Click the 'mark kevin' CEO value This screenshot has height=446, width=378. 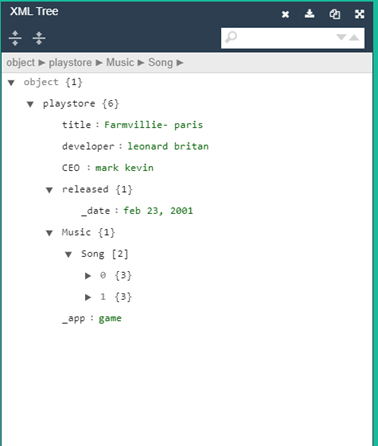click(x=124, y=168)
